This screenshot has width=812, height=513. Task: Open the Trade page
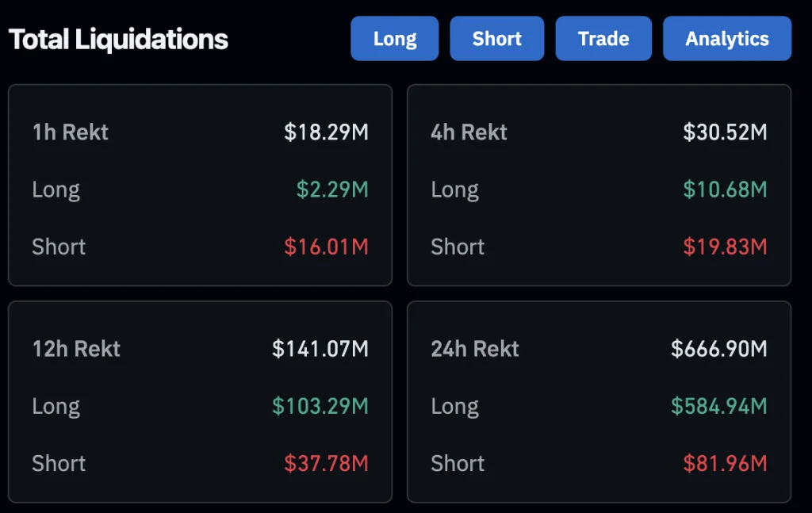click(x=603, y=37)
